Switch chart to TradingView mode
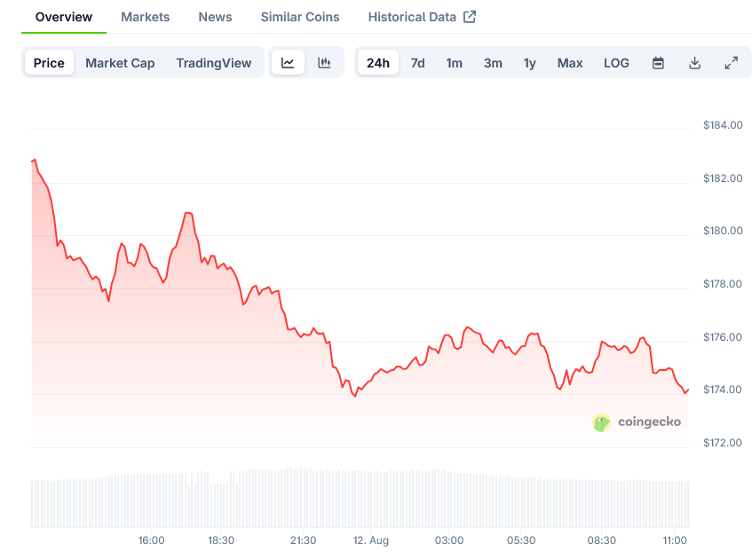Screen dimensions: 752x560 tap(213, 63)
